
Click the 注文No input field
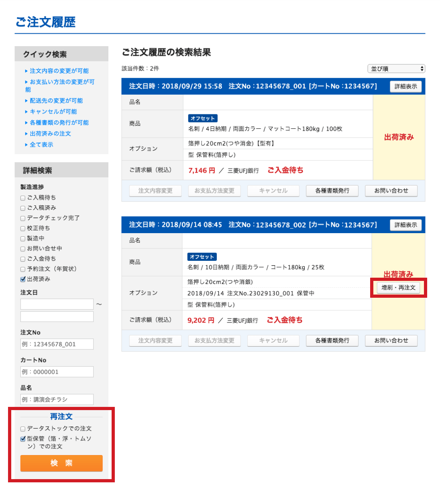(57, 344)
